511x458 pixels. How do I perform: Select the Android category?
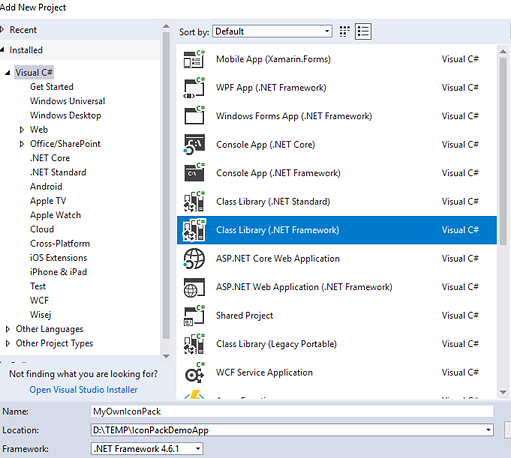tap(46, 186)
